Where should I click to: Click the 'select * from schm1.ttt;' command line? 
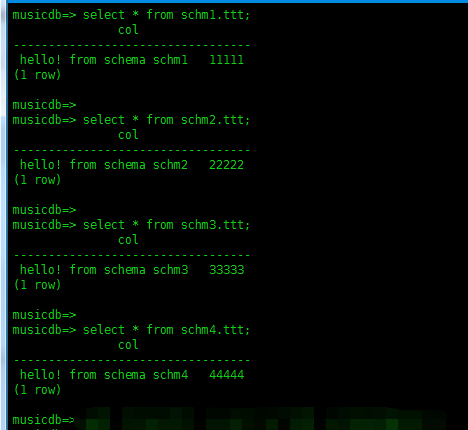point(131,15)
